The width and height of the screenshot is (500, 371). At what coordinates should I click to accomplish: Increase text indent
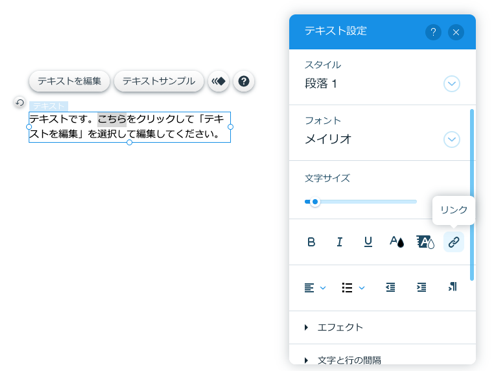point(421,287)
